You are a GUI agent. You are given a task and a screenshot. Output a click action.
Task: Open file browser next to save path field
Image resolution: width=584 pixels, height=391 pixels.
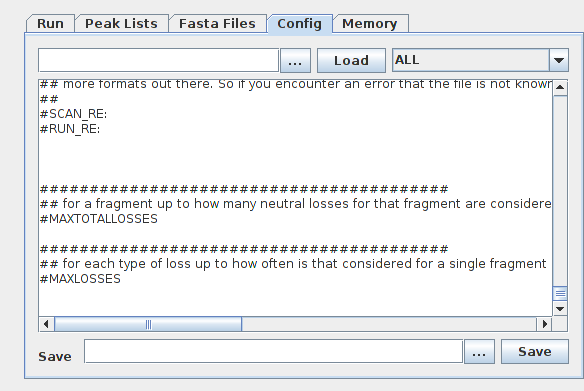[x=479, y=352]
